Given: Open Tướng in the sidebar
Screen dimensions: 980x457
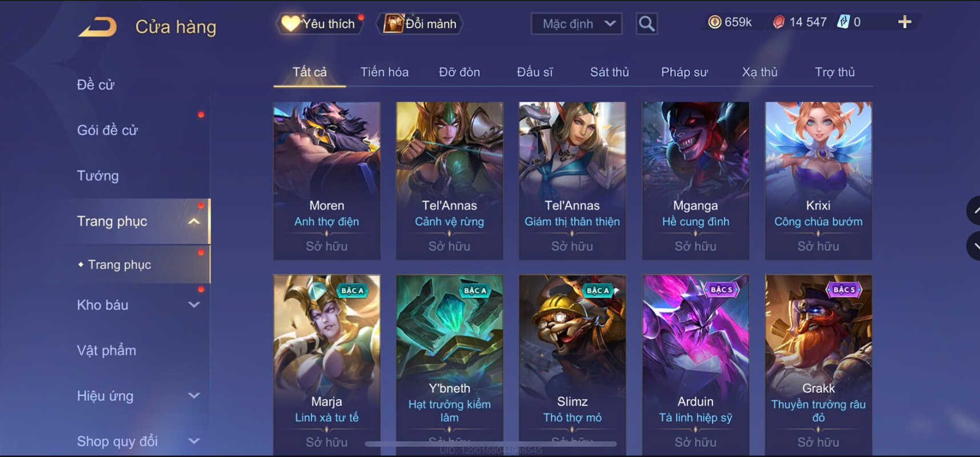Looking at the screenshot, I should pos(98,176).
